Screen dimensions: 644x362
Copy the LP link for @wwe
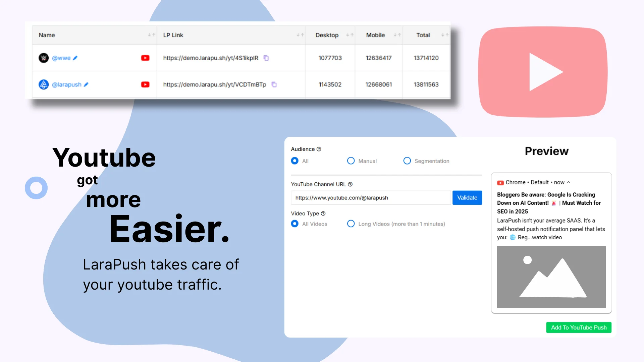pos(266,58)
